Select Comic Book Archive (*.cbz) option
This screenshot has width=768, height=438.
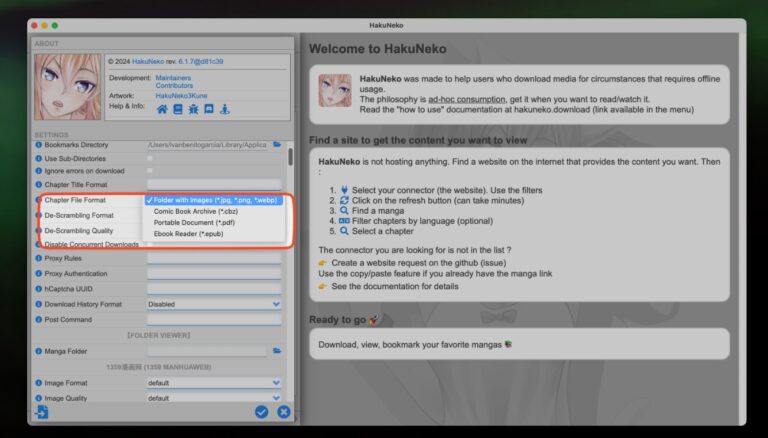(195, 211)
